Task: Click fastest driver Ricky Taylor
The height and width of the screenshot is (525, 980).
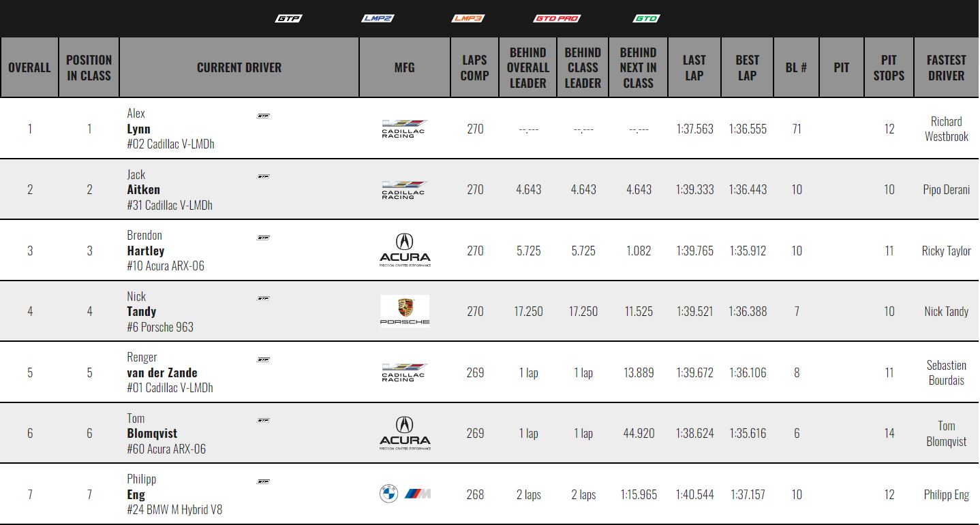Action: 946,251
